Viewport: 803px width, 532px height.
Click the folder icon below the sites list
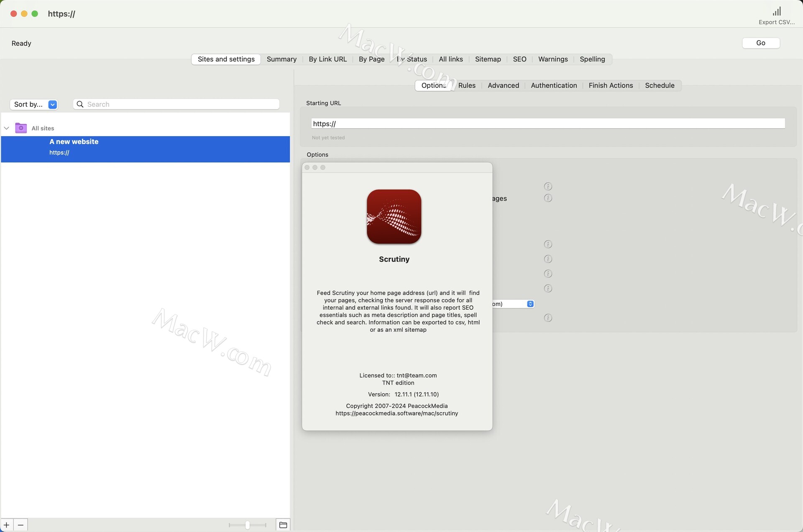pyautogui.click(x=283, y=525)
